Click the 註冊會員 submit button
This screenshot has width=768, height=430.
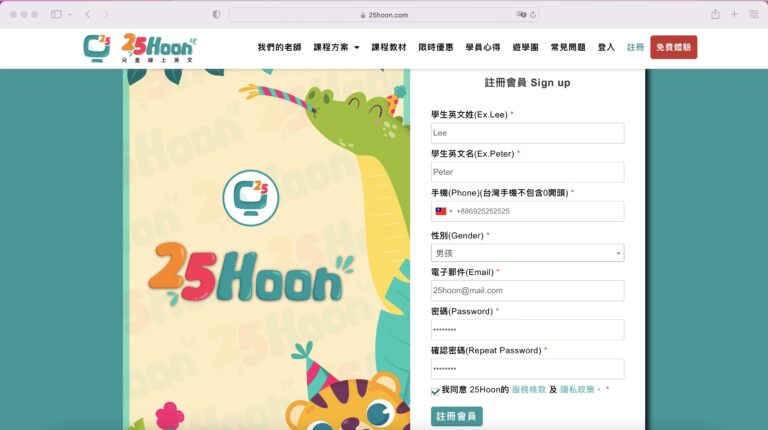coord(456,416)
